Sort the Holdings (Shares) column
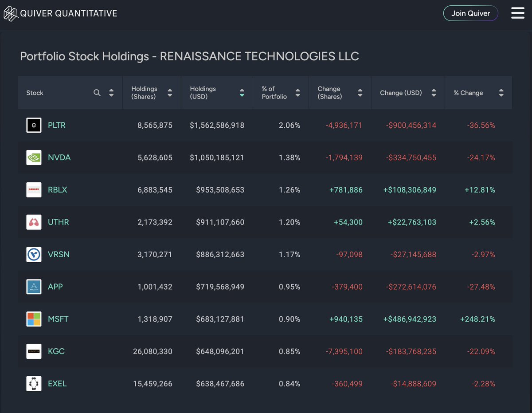This screenshot has width=532, height=413. 170,93
